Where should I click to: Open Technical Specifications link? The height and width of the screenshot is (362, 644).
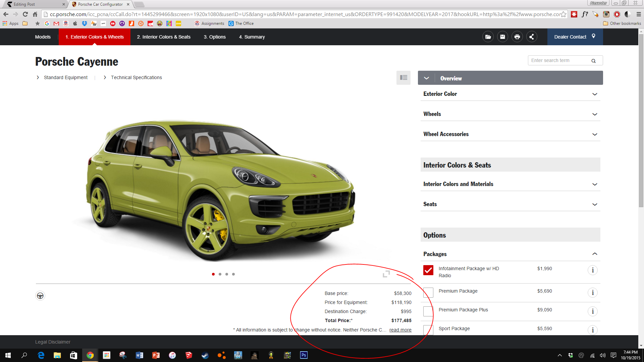137,77
